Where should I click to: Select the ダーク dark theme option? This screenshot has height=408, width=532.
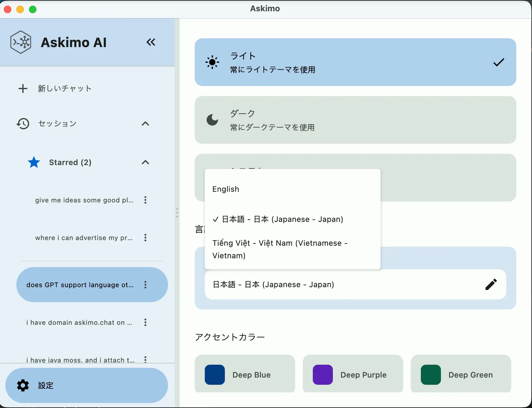355,120
